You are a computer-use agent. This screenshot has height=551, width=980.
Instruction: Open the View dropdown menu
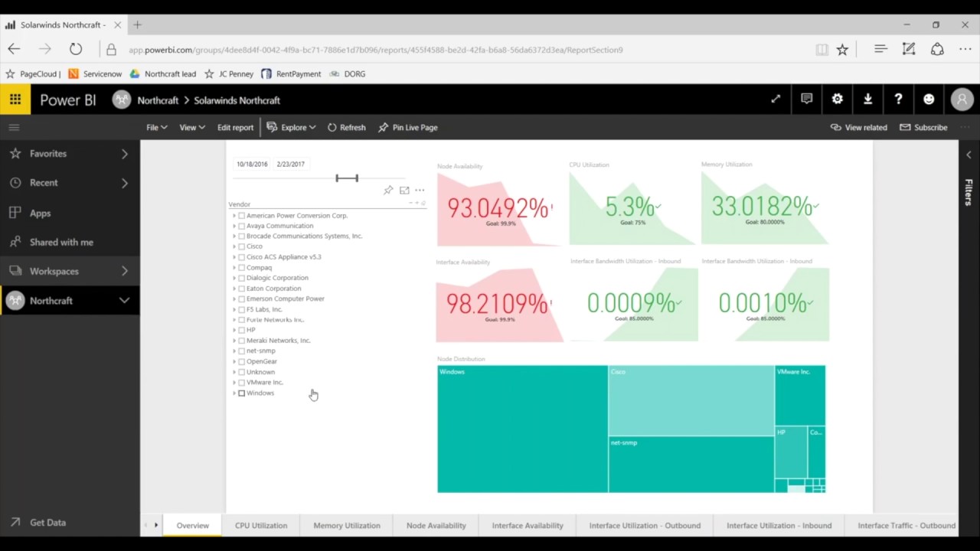[x=191, y=127]
